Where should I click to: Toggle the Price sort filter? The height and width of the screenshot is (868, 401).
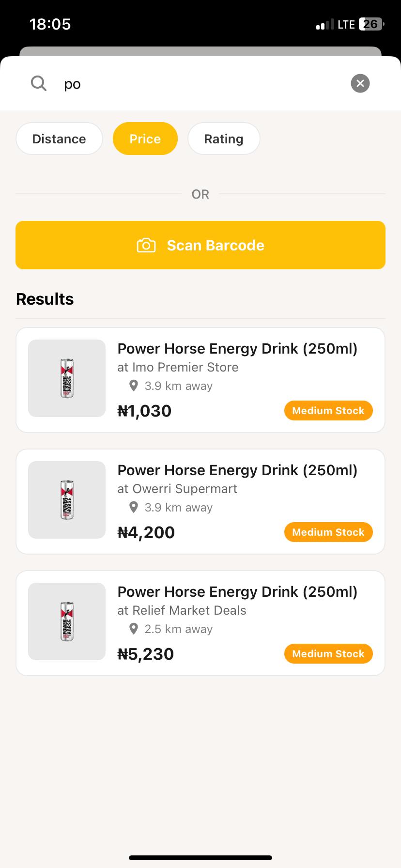click(x=145, y=139)
